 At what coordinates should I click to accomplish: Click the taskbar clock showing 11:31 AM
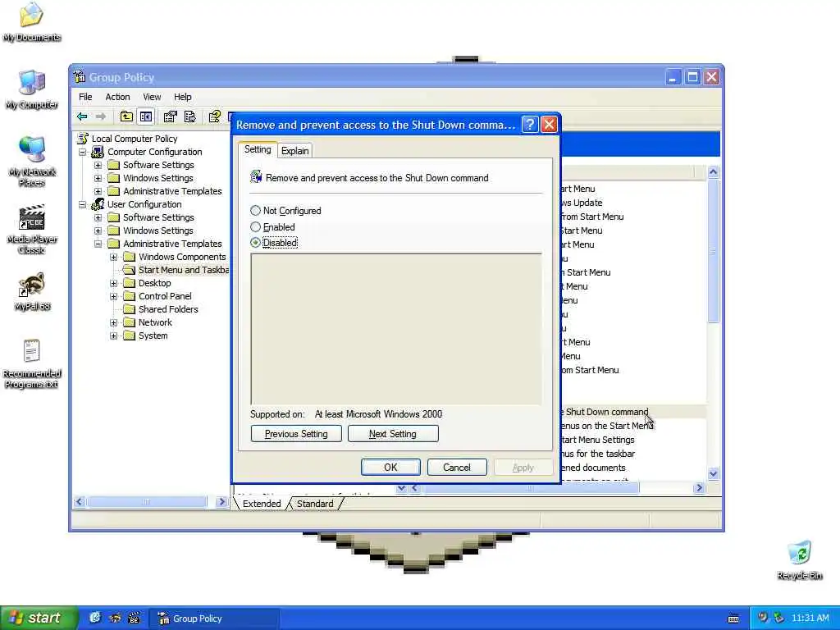tap(810, 619)
